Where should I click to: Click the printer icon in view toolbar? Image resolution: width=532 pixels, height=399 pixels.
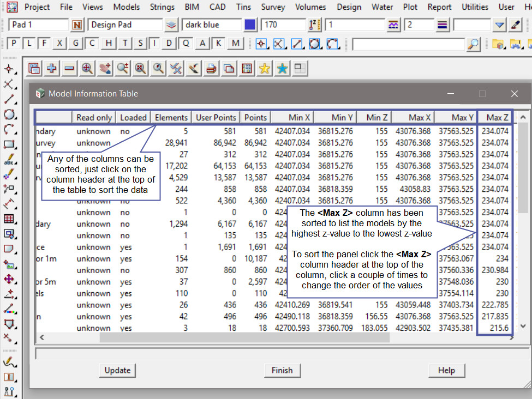[x=211, y=68]
